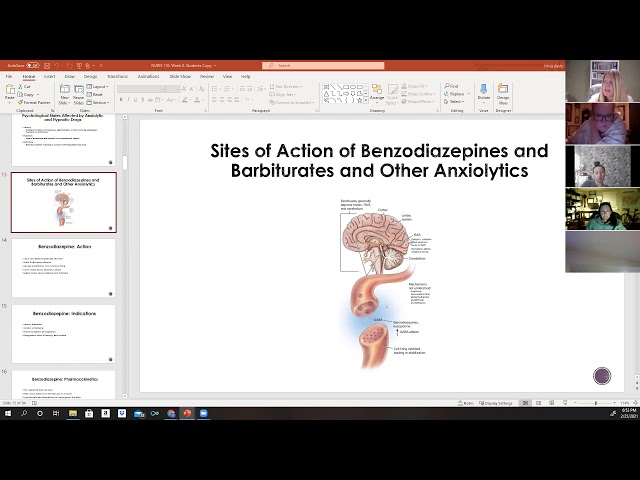Toggle Underline formatting
This screenshot has width=640, height=480.
[x=135, y=100]
